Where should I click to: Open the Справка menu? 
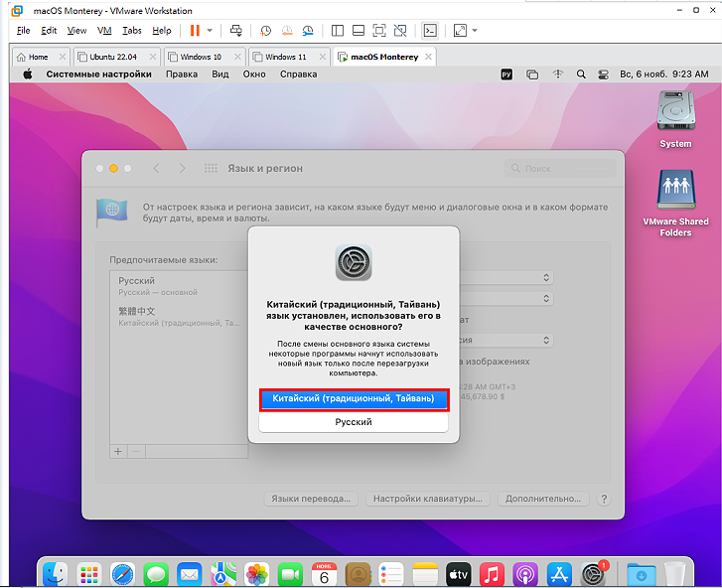click(x=298, y=74)
